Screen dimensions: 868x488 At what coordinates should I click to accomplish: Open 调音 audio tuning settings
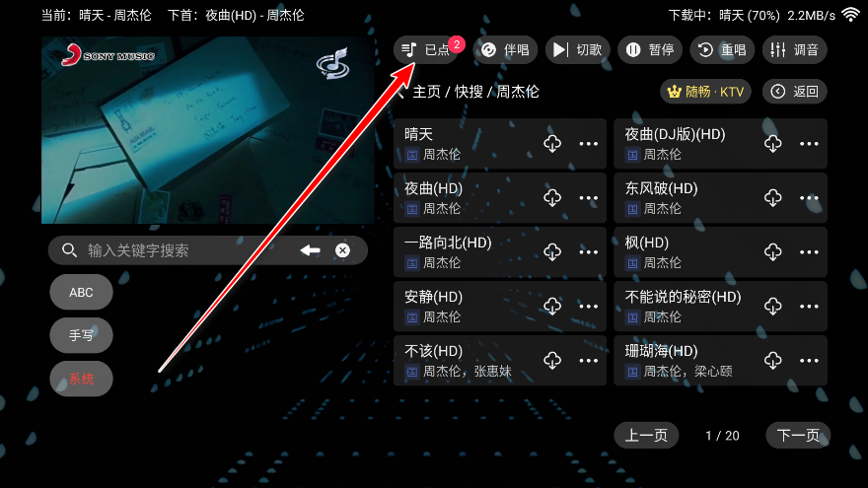pyautogui.click(x=794, y=50)
